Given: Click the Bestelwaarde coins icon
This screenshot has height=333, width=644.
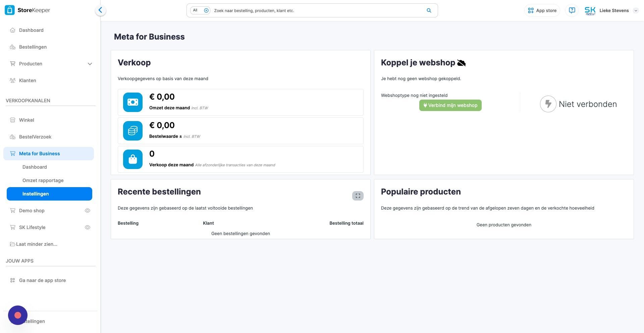Looking at the screenshot, I should pos(133,131).
